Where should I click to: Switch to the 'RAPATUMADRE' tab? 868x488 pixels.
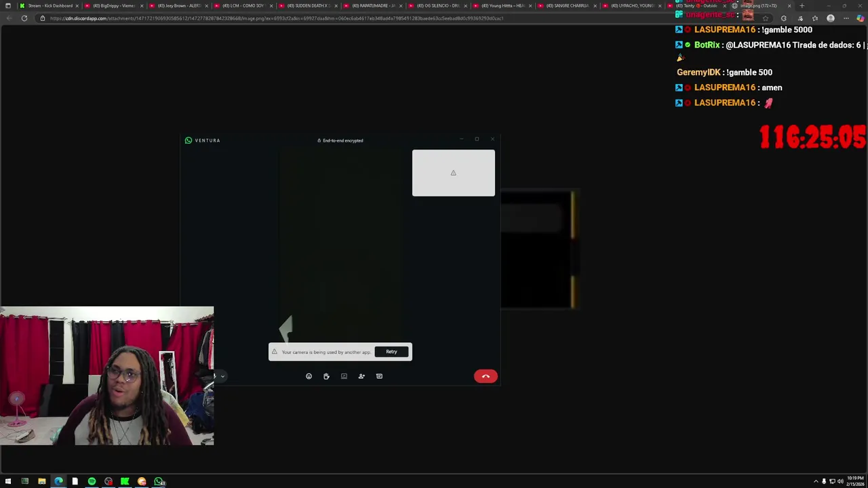(x=374, y=5)
